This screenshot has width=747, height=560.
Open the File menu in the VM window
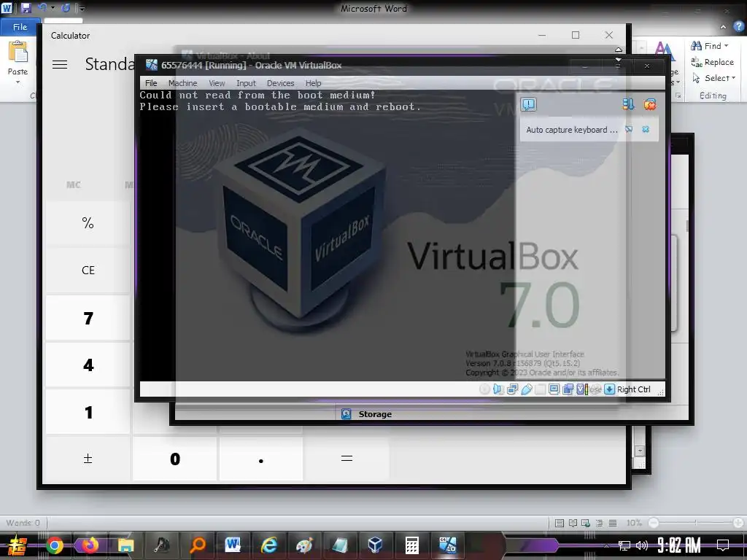(151, 83)
